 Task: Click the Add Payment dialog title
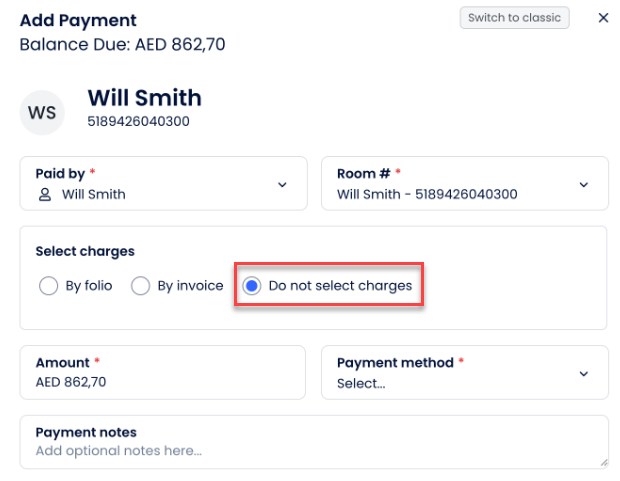point(78,20)
